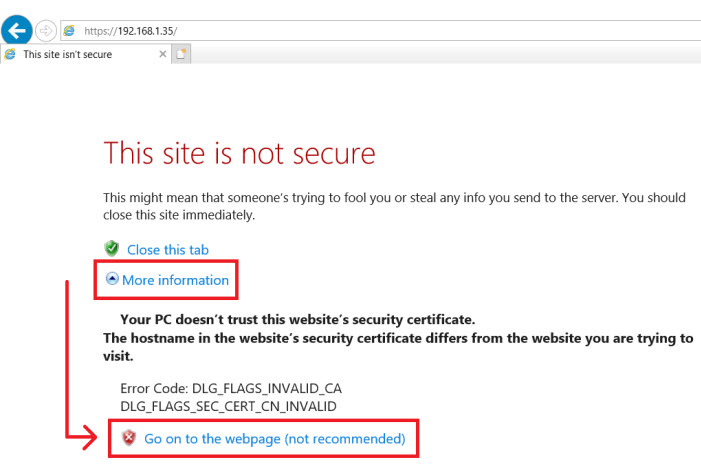Click the favicon on the browser tab
The image size is (701, 468).
tap(11, 54)
